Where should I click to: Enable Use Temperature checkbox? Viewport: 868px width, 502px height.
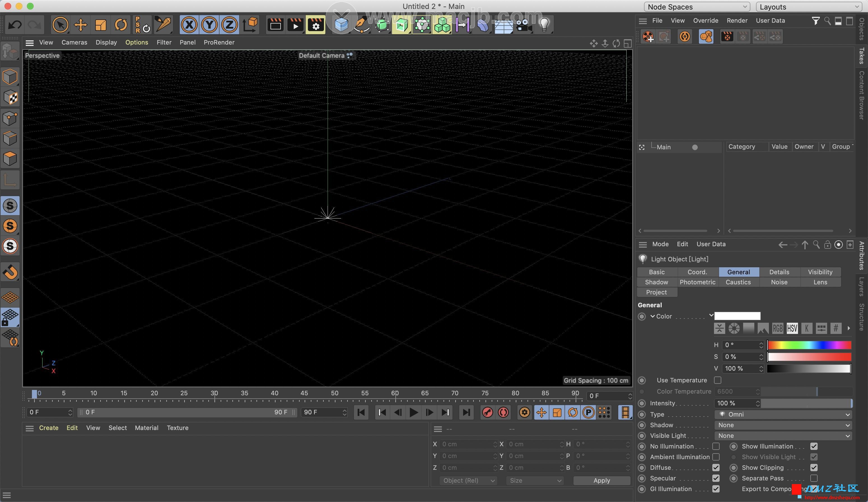[717, 380]
